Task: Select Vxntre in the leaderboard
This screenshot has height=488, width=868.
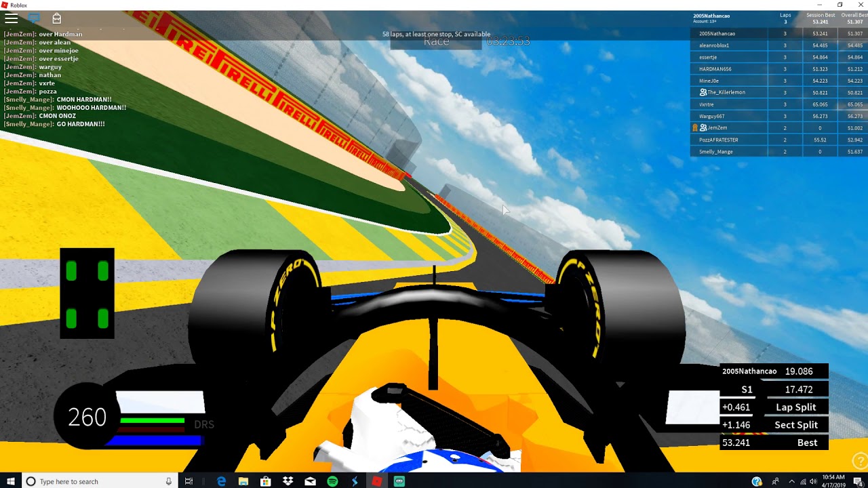Action: [778, 104]
